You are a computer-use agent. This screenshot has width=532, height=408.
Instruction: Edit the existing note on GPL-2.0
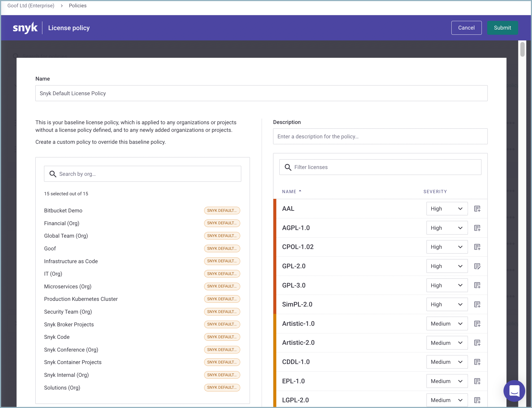[477, 266]
